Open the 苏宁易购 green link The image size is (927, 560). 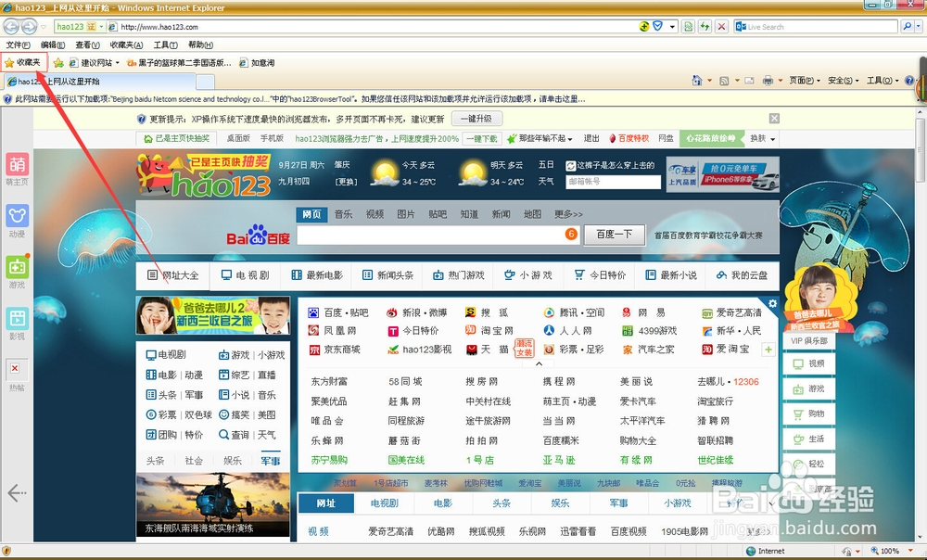(x=329, y=460)
